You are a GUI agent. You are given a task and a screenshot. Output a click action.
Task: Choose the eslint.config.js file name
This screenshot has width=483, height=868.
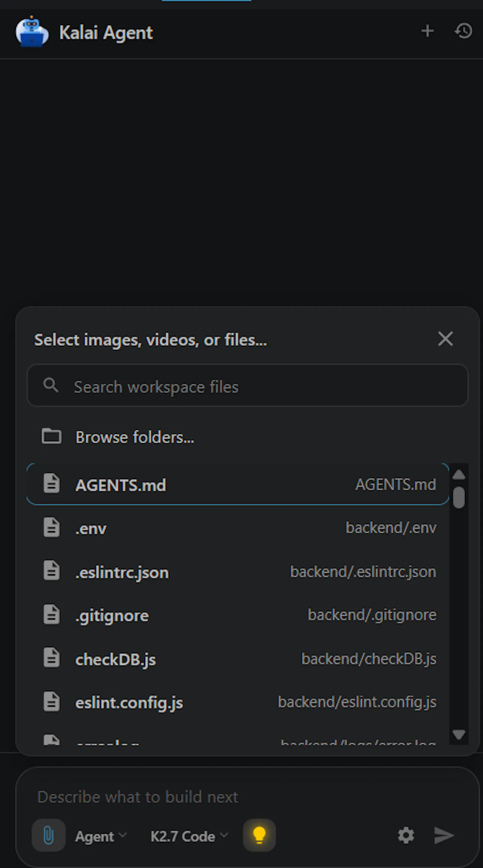pos(129,703)
